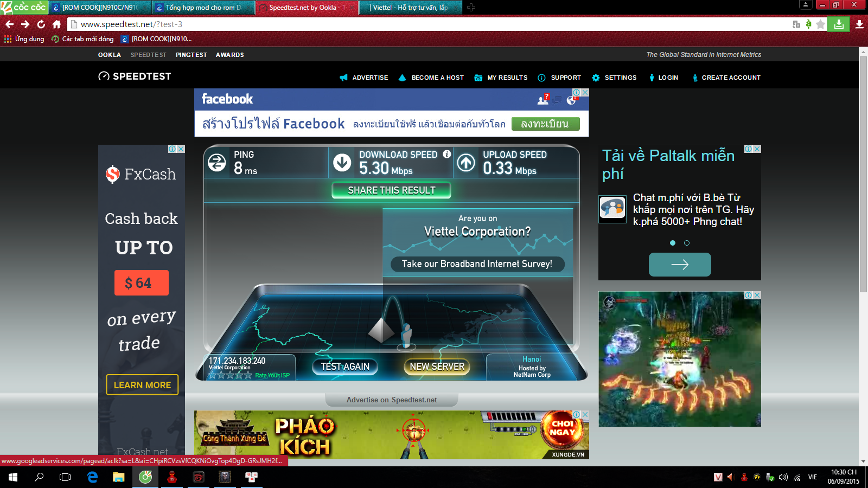Go to browser home page icon
The image size is (868, 488).
[56, 24]
